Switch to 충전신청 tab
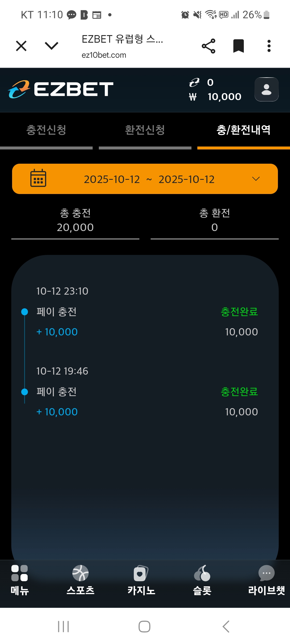This screenshot has height=644, width=290. pyautogui.click(x=46, y=130)
